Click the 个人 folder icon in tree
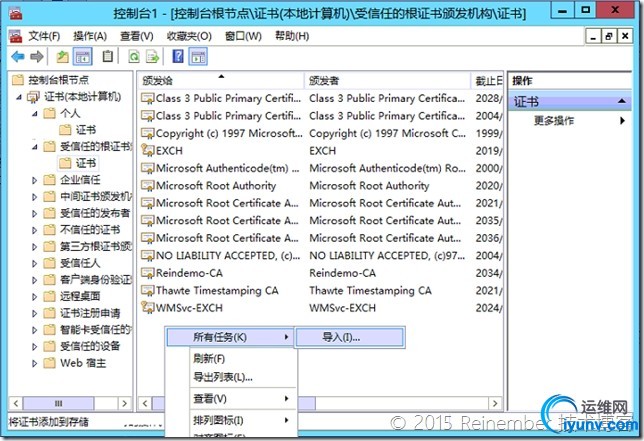Viewport: 644px width, 441px height. tap(49, 113)
